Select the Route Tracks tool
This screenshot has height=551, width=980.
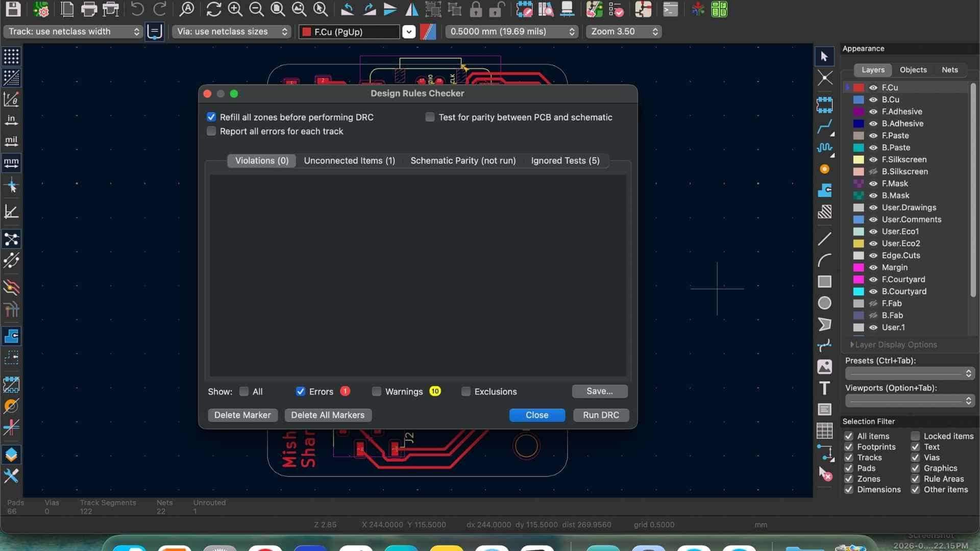click(x=824, y=127)
